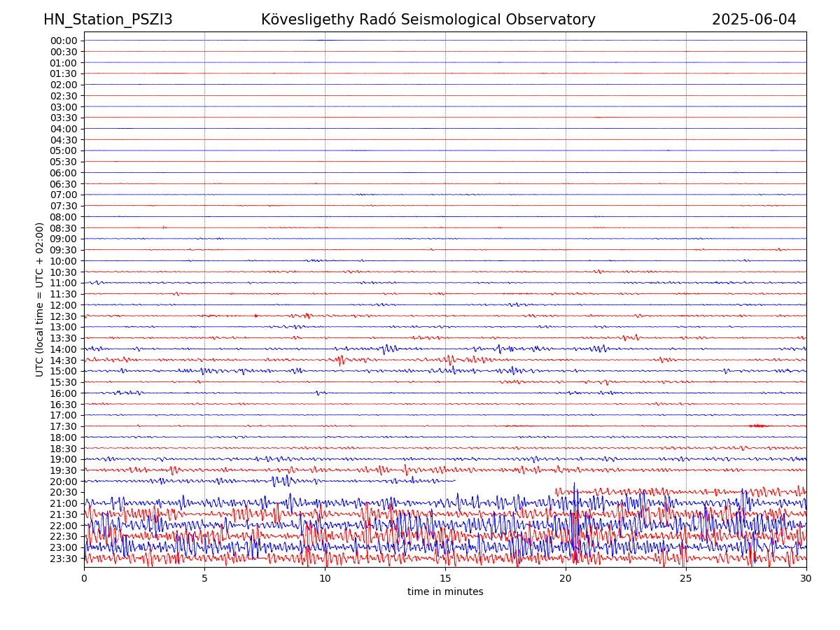Select the 00:00 row label
Screen dimensions: 840x630
[64, 41]
